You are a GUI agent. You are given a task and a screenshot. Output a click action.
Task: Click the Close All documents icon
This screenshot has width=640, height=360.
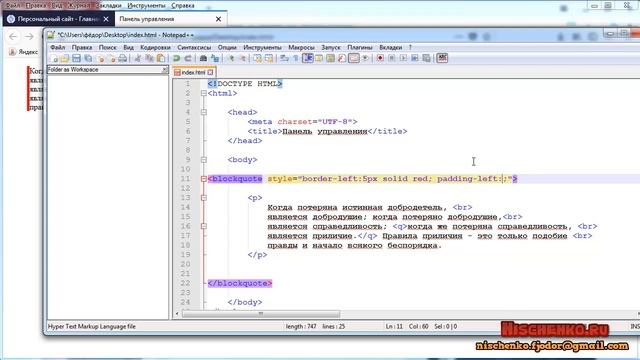coord(112,58)
